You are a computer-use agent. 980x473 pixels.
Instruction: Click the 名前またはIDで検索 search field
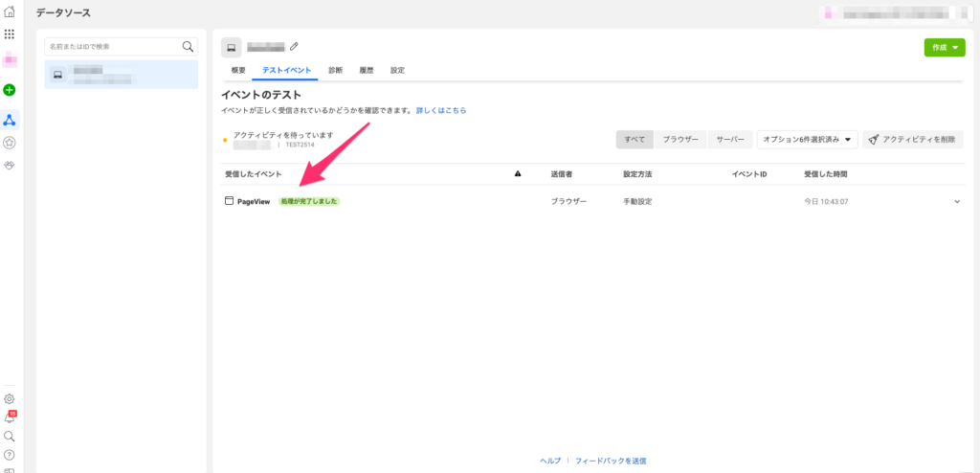(113, 46)
